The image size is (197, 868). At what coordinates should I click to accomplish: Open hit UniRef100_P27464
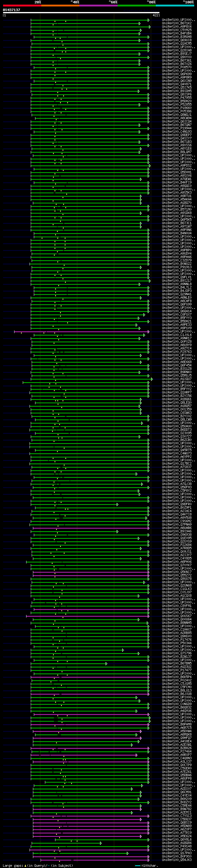tap(177, 751)
